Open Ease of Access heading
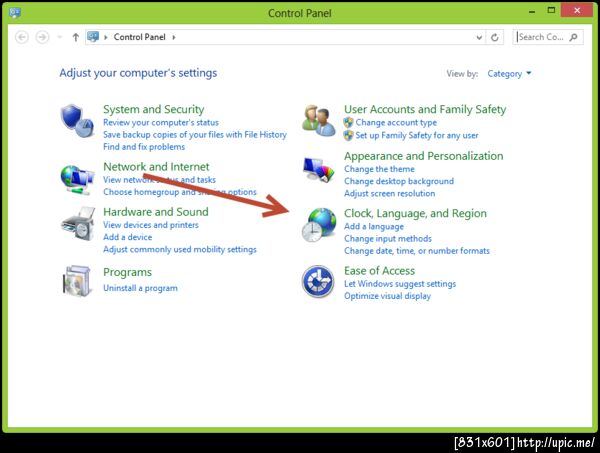The height and width of the screenshot is (453, 600). pyautogui.click(x=380, y=271)
